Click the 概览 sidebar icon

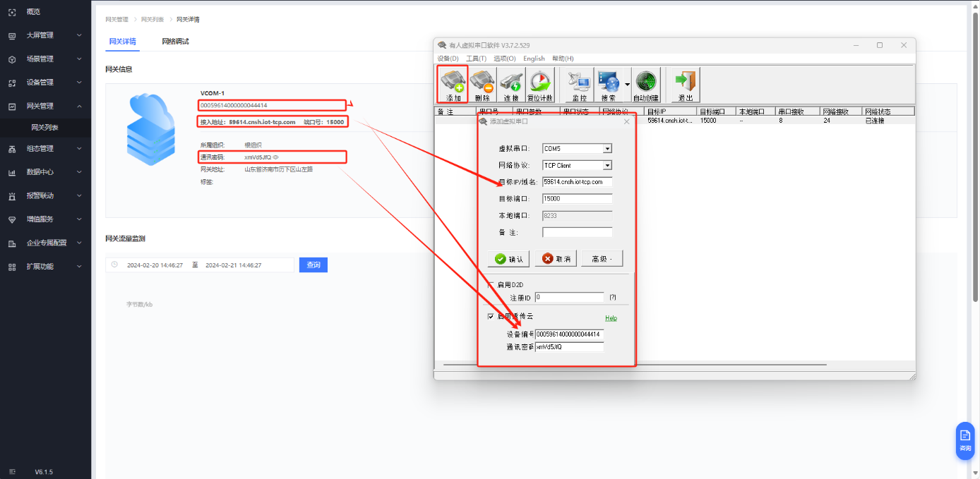[12, 12]
